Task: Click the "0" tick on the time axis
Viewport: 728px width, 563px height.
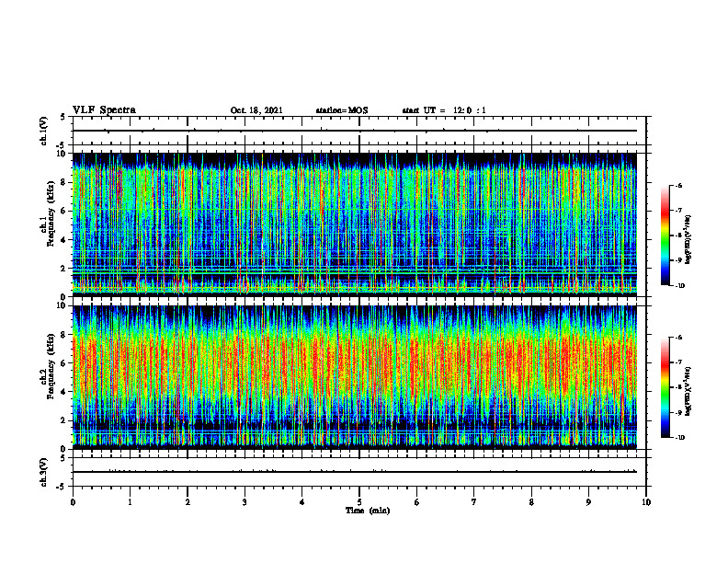Action: pos(73,502)
